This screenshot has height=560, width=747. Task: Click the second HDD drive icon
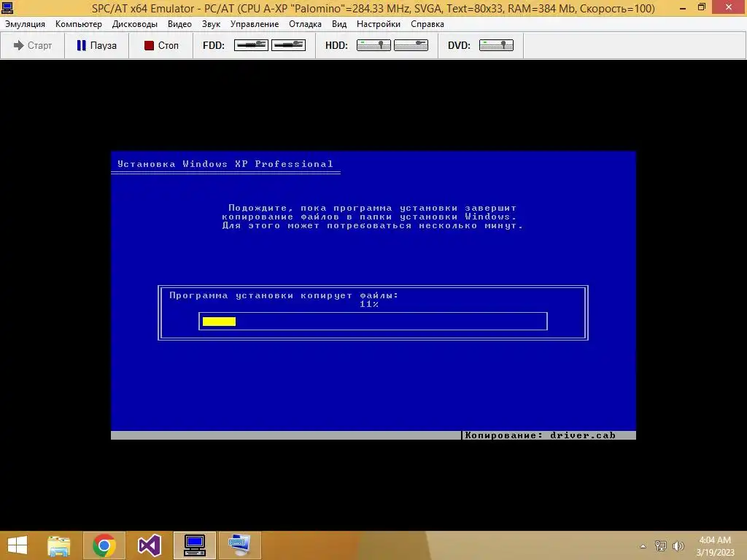click(x=411, y=45)
